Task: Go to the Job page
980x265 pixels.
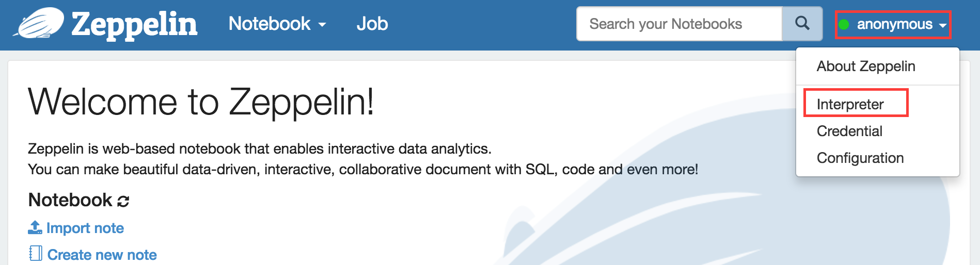Action: [372, 24]
